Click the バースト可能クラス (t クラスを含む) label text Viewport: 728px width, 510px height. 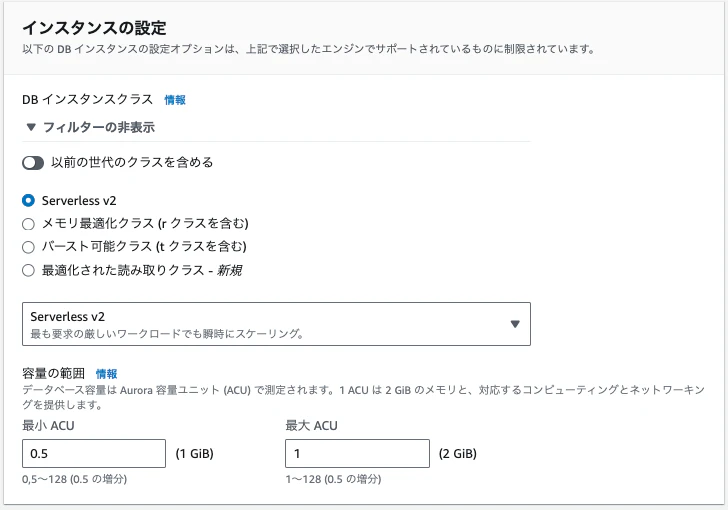tap(144, 246)
